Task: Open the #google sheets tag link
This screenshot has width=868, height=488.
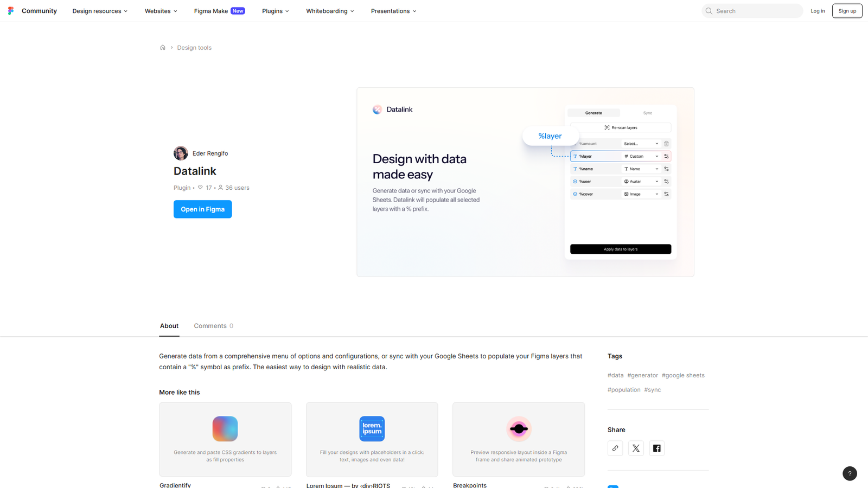Action: click(683, 375)
